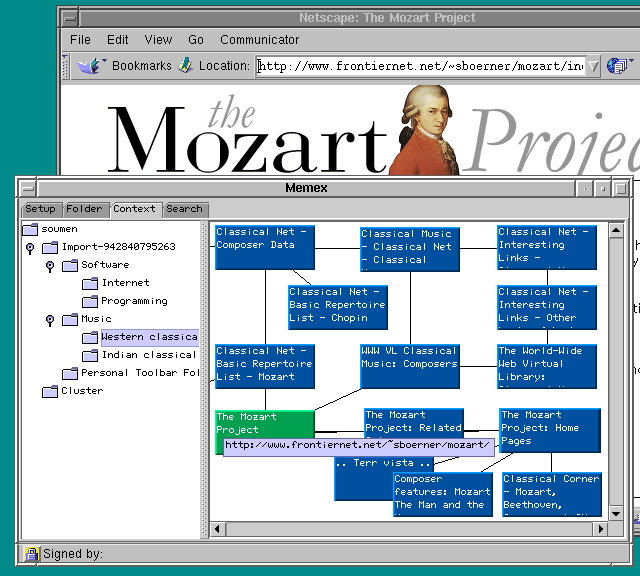This screenshot has height=576, width=640.
Task: Open The World-Wide Web Virtual Library node
Action: [x=547, y=366]
